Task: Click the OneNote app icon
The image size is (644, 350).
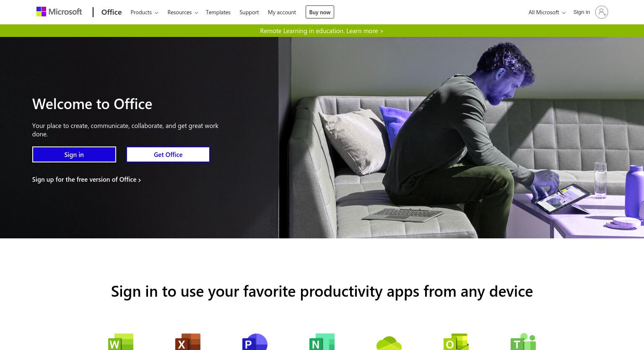Action: [322, 342]
